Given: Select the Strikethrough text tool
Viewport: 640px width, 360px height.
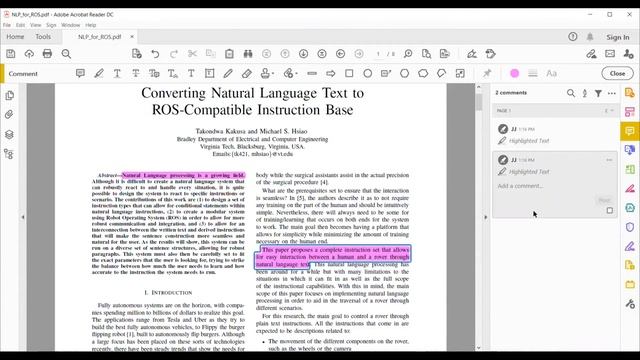Looking at the screenshot, I should [x=136, y=73].
